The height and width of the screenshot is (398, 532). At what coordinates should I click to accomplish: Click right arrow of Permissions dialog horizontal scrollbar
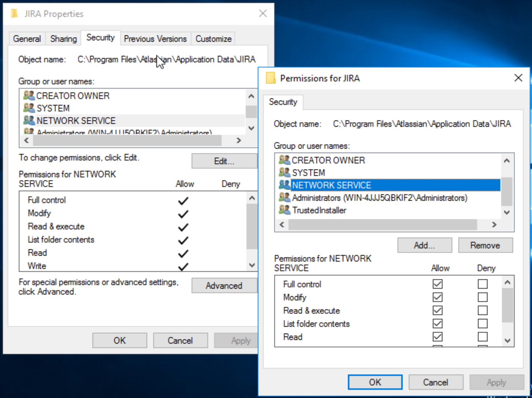tap(494, 224)
